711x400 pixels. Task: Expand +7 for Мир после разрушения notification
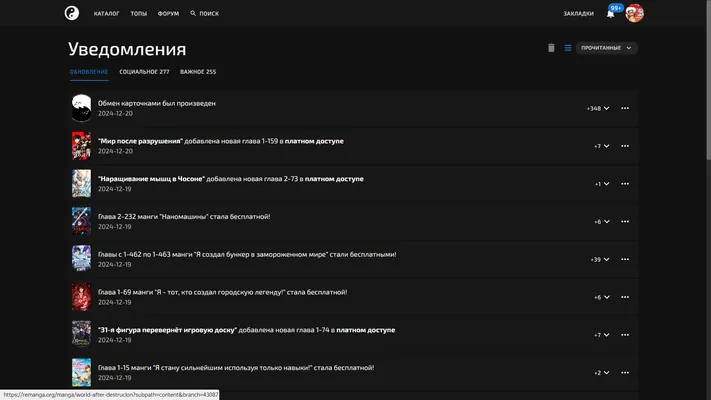602,146
